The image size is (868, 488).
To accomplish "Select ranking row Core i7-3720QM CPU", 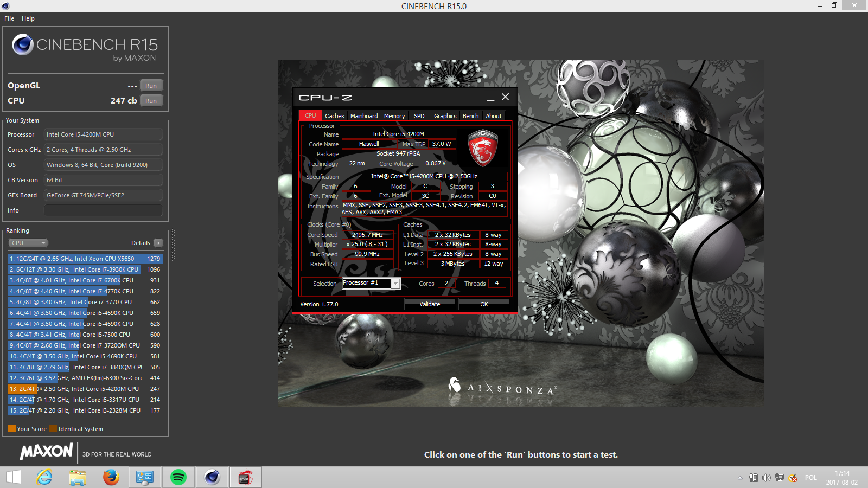I will [85, 345].
